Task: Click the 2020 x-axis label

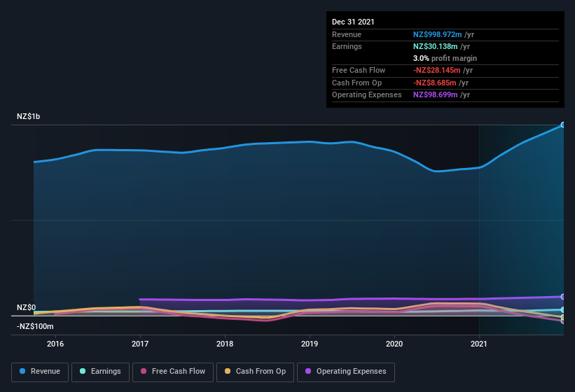Action: 394,344
